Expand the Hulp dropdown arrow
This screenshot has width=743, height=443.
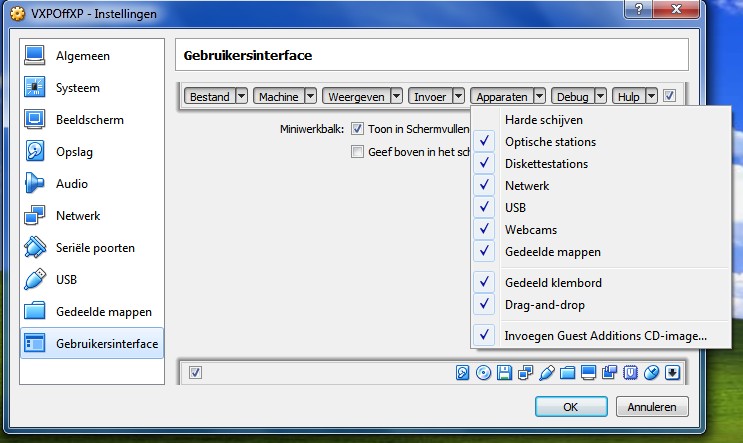point(652,96)
